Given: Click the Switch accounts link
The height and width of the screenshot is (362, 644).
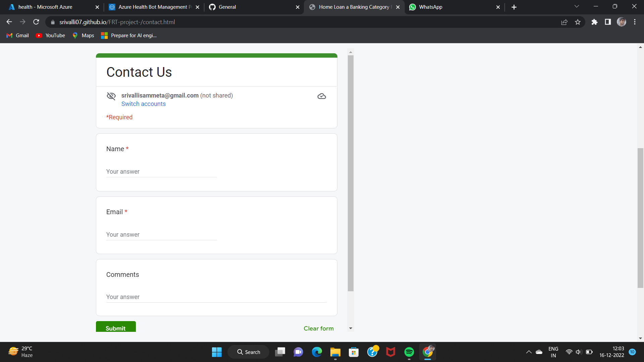Looking at the screenshot, I should tap(143, 104).
